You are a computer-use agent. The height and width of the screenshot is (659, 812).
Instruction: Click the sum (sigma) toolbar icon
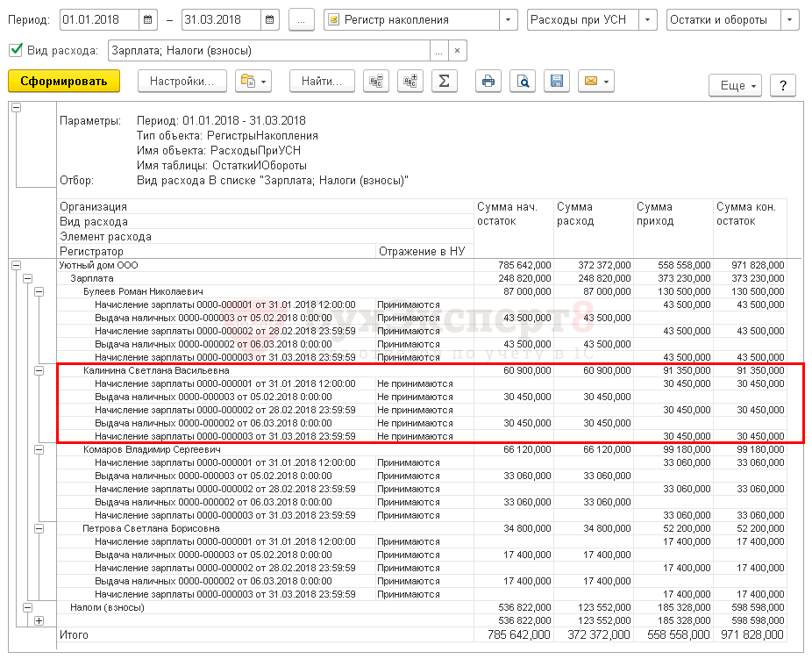(444, 82)
